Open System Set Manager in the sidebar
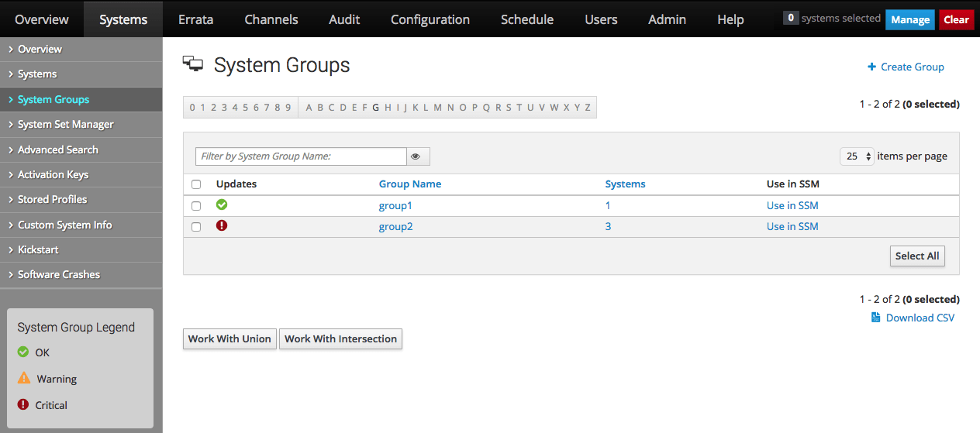 (x=81, y=124)
